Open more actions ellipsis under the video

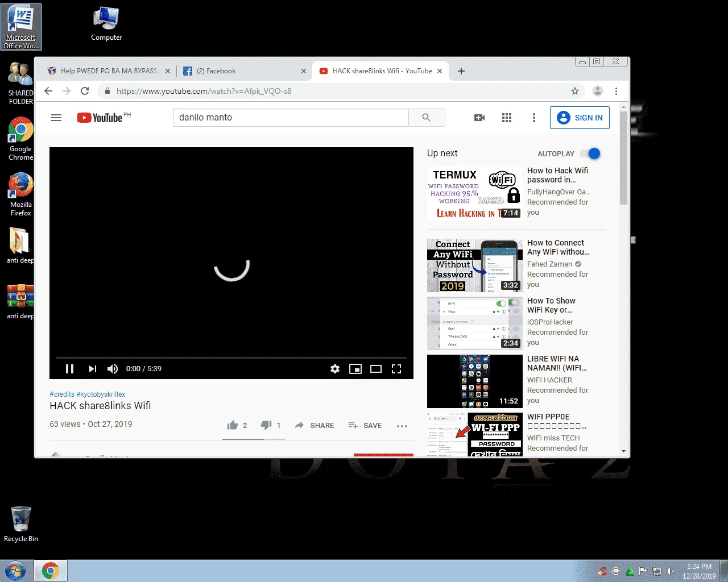(x=402, y=426)
